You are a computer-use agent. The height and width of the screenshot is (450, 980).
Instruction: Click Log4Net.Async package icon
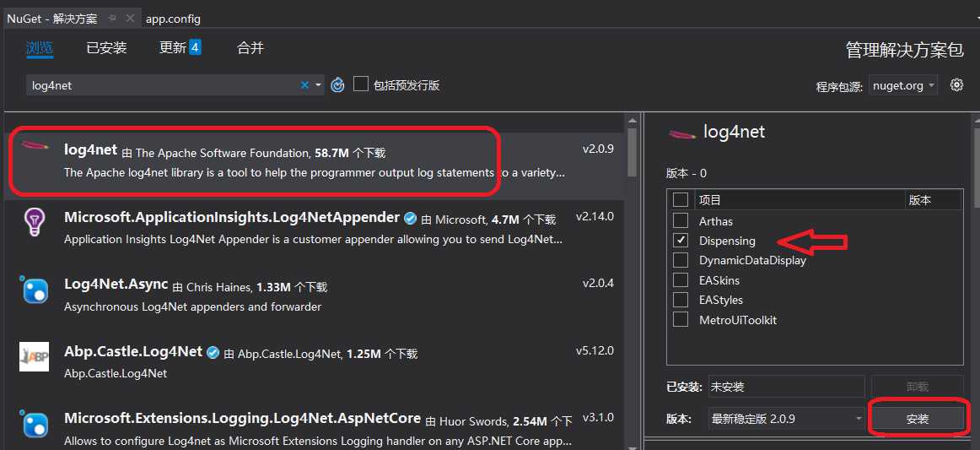[x=34, y=289]
